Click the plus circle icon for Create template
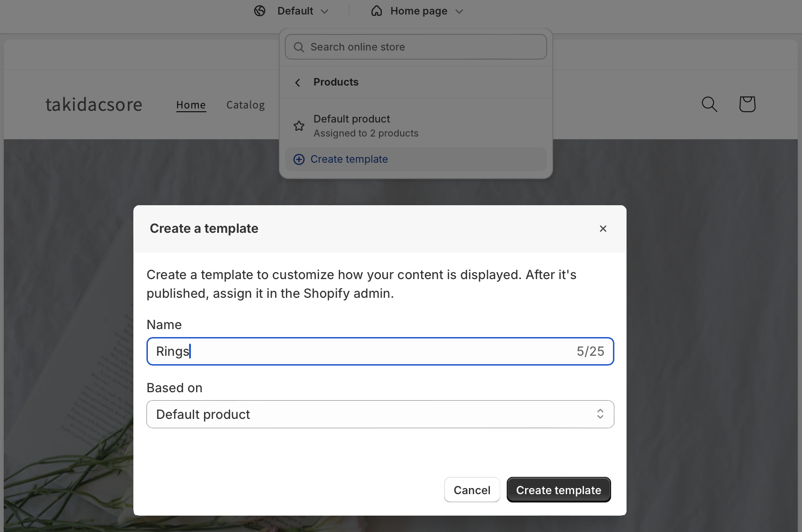This screenshot has height=532, width=802. click(x=299, y=159)
